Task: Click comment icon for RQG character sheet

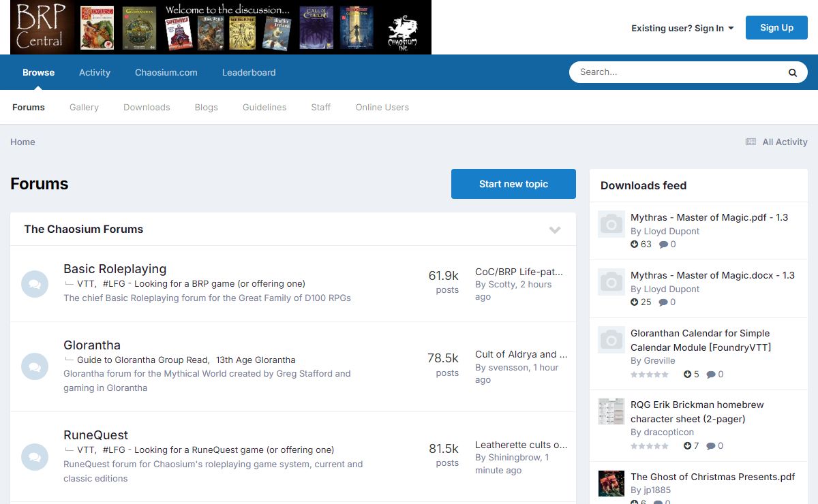Action: pyautogui.click(x=711, y=446)
